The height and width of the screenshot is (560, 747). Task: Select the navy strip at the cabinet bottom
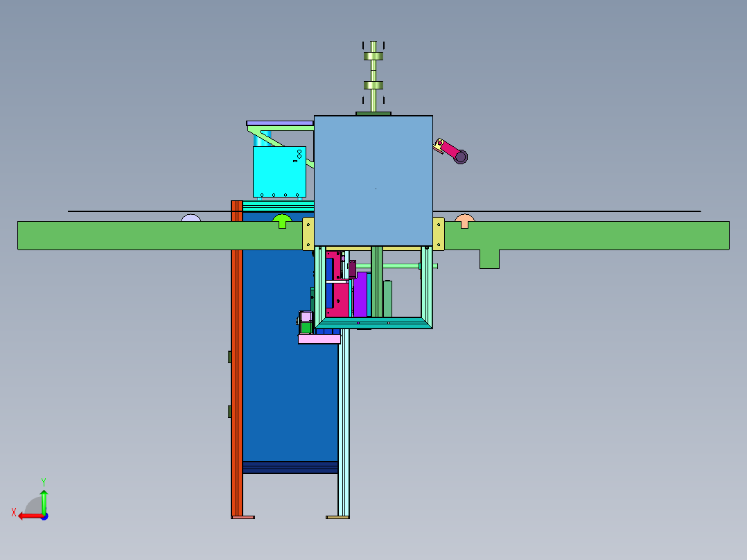pos(290,467)
